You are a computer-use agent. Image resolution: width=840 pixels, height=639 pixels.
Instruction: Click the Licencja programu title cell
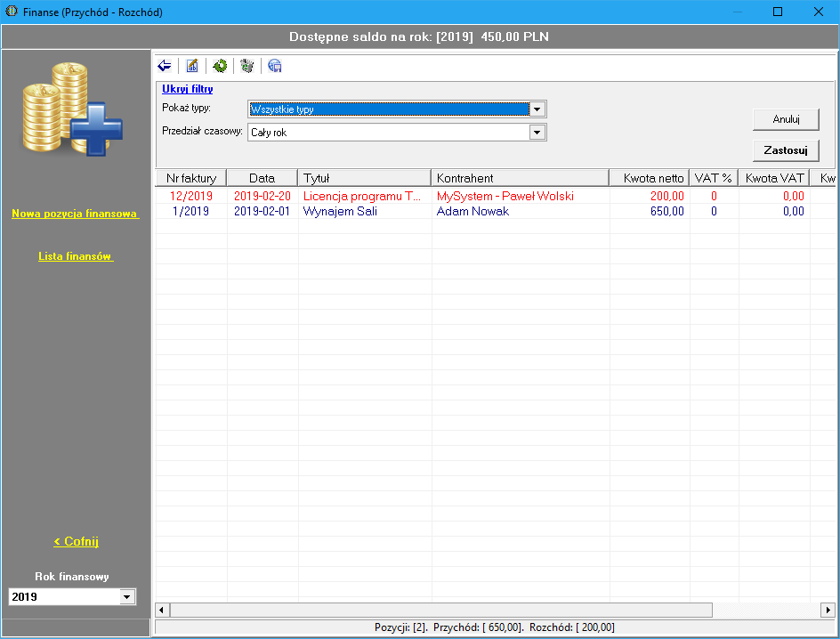(x=365, y=196)
